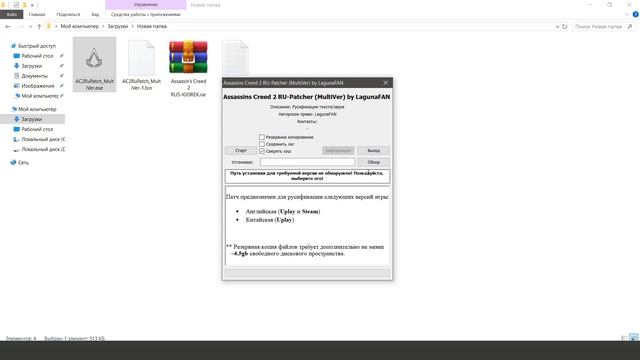Go back in Explorer with the back arrow
Image resolution: width=640 pixels, height=360 pixels.
tap(8, 27)
